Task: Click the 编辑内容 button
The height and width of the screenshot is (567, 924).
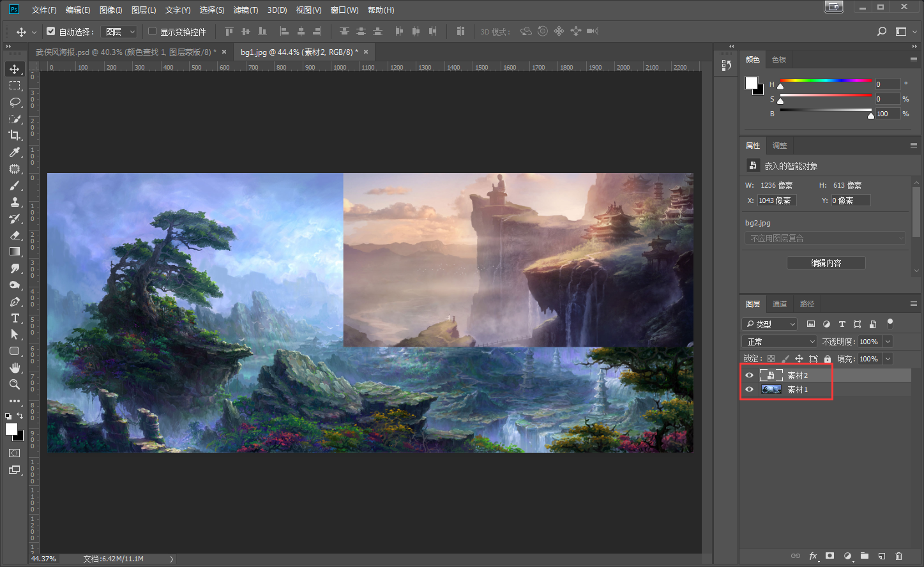Action: [x=826, y=263]
